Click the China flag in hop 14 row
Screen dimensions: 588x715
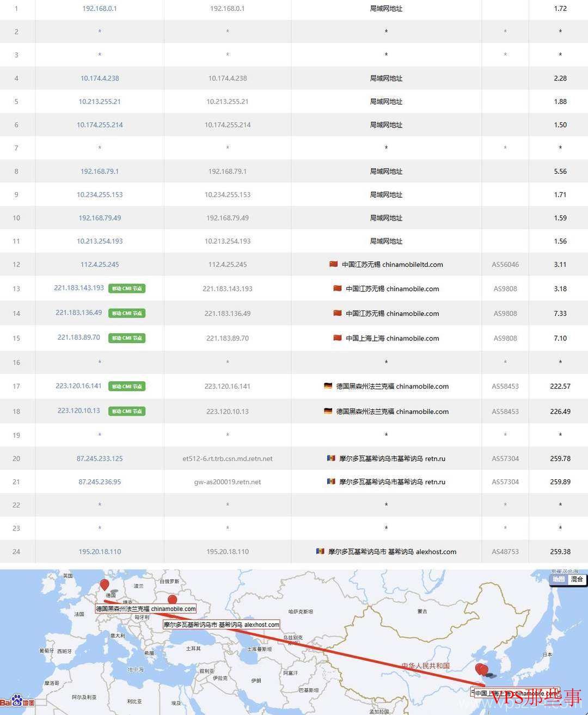pos(338,313)
